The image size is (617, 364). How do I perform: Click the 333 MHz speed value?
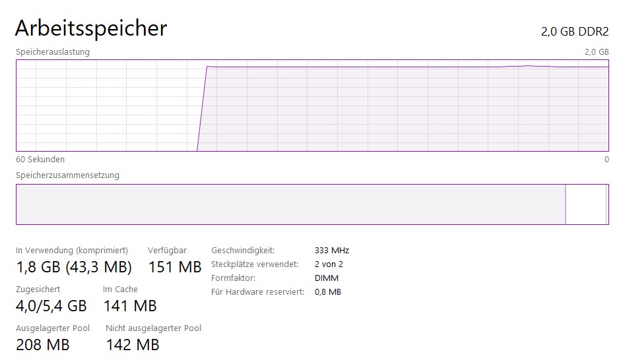[x=332, y=251]
